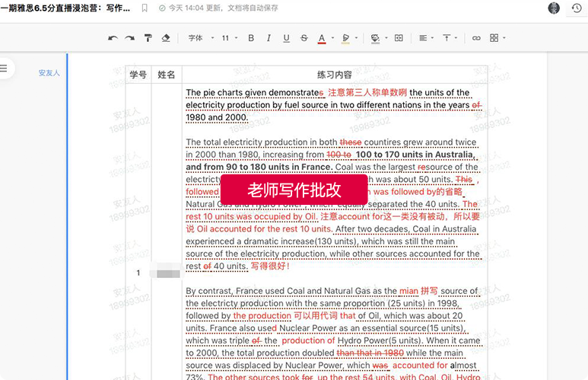Click the document title text

click(x=65, y=8)
